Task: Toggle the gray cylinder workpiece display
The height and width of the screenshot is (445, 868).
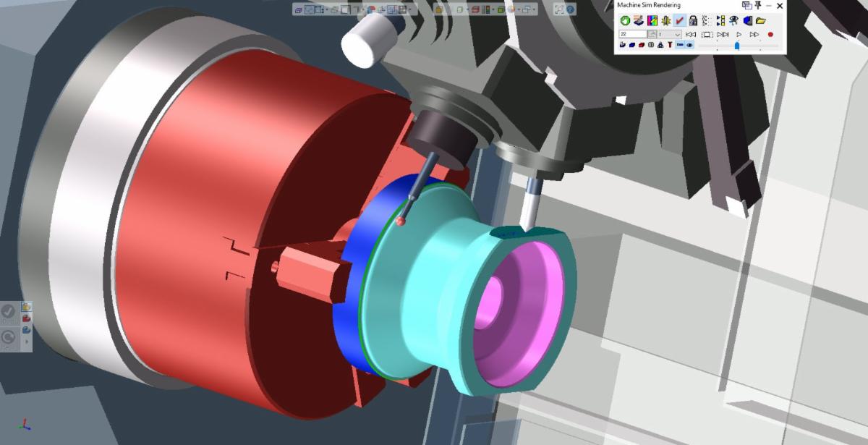Action: pos(651,45)
